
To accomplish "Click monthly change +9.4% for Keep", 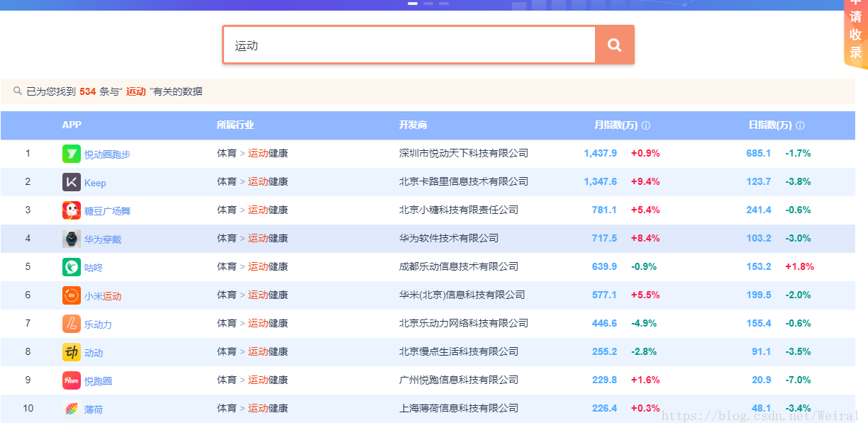I will 645,181.
